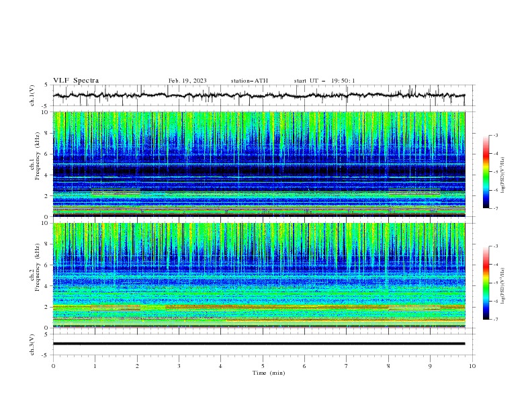Click the '-3' label on ch.1 color bar
Image resolution: width=532 pixels, height=411 pixels.
pyautogui.click(x=496, y=135)
